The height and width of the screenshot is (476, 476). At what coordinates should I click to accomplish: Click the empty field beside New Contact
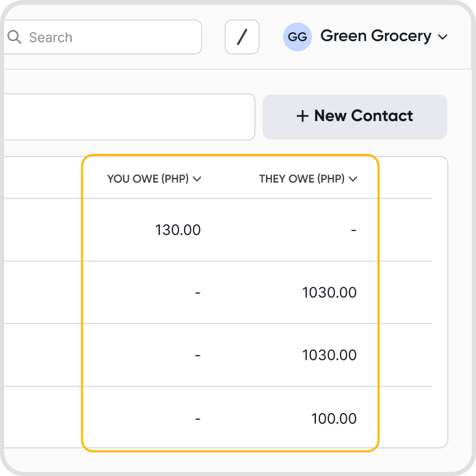tap(127, 117)
